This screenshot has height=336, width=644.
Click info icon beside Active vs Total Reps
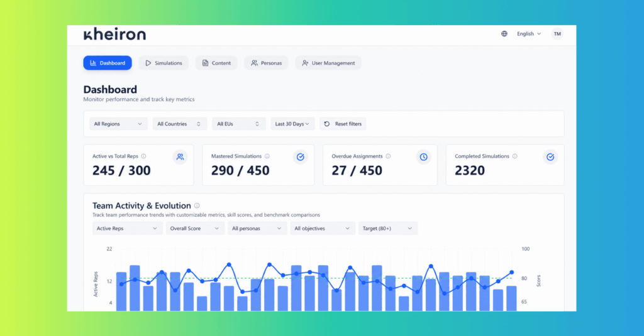tap(144, 156)
